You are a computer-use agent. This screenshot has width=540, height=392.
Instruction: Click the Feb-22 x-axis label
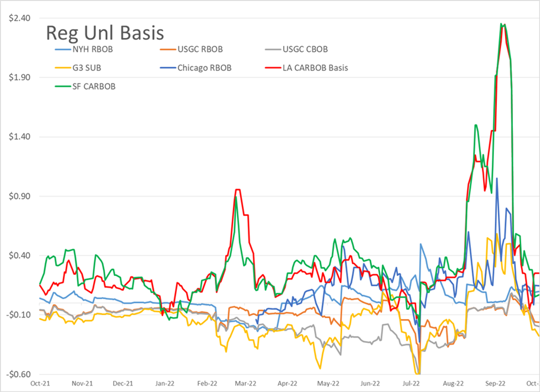click(x=207, y=383)
